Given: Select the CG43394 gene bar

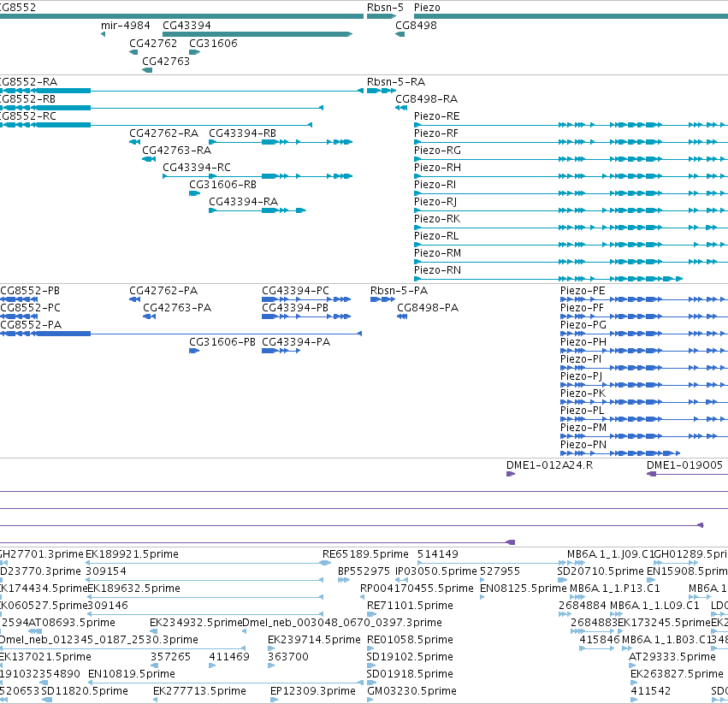Looking at the screenshot, I should tap(257, 34).
